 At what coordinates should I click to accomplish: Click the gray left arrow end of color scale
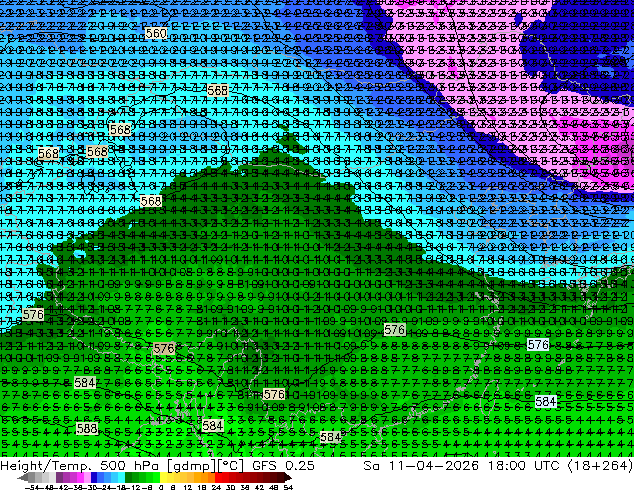pyautogui.click(x=23, y=477)
